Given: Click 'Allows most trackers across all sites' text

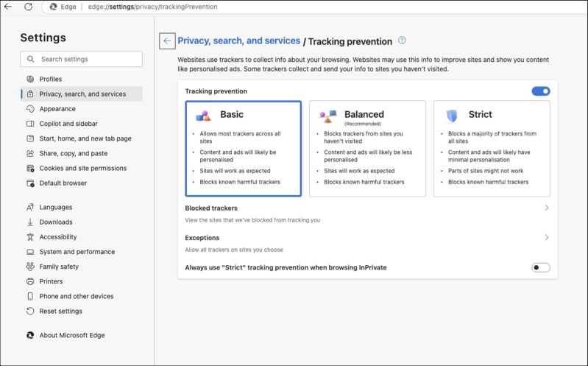Looking at the screenshot, I should (x=240, y=138).
